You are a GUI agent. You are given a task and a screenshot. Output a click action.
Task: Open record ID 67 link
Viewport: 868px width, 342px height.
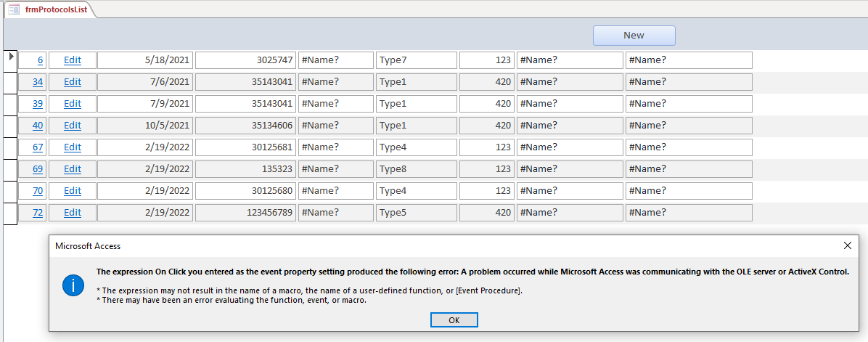tap(38, 147)
